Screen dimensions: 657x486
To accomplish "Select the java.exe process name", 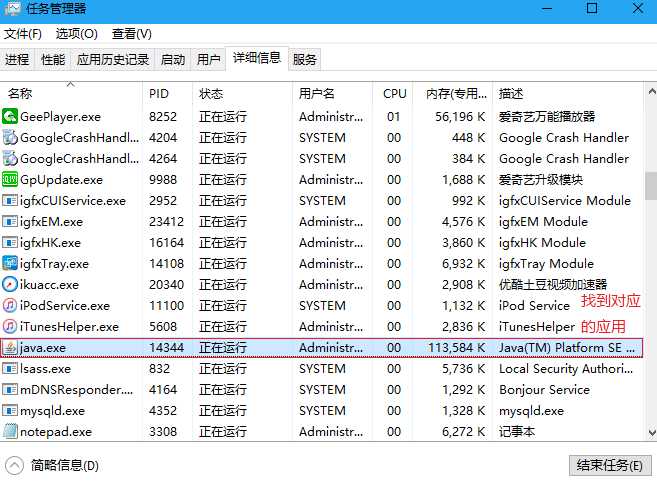I will tap(43, 348).
